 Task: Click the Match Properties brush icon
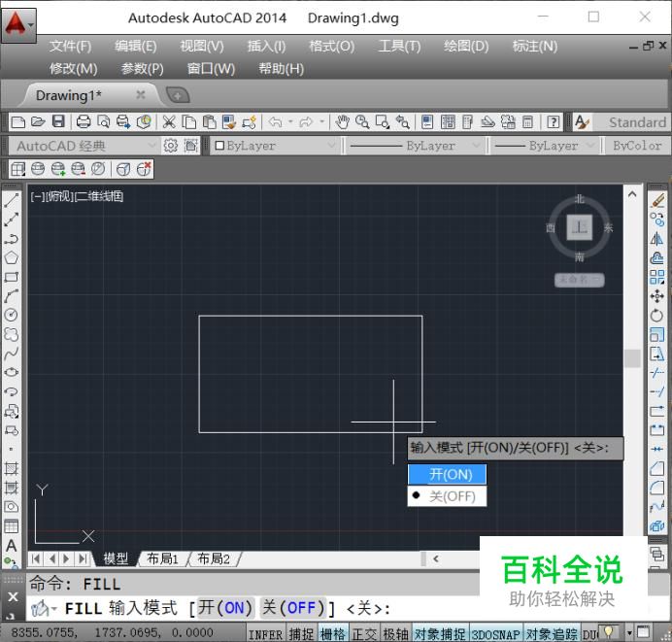pyautogui.click(x=229, y=122)
